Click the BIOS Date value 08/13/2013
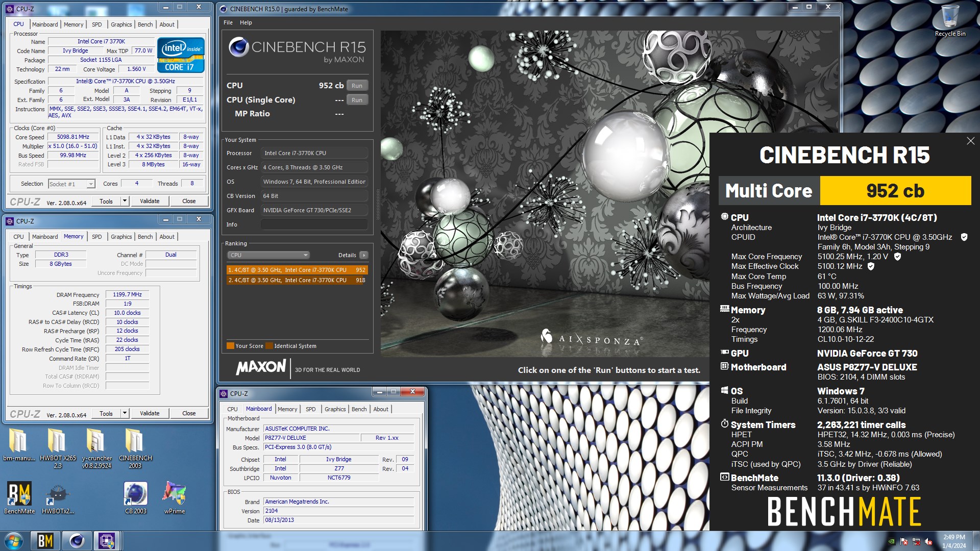This screenshot has height=551, width=980. click(338, 520)
